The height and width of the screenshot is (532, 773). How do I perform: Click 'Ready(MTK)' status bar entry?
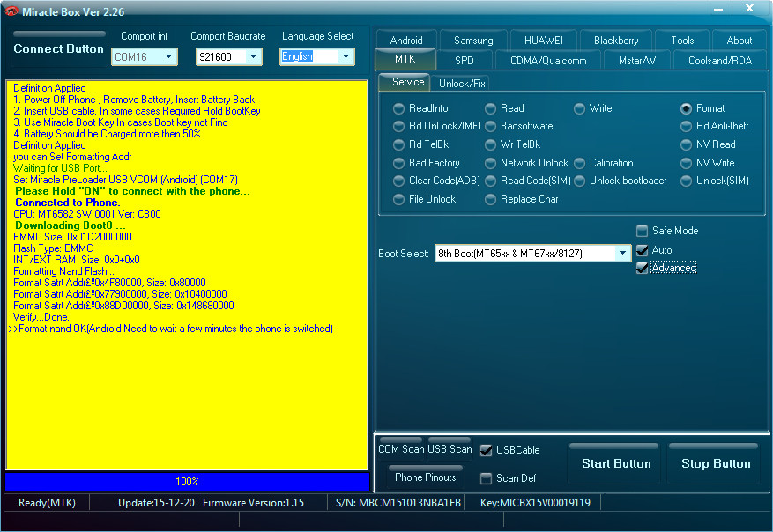click(47, 502)
